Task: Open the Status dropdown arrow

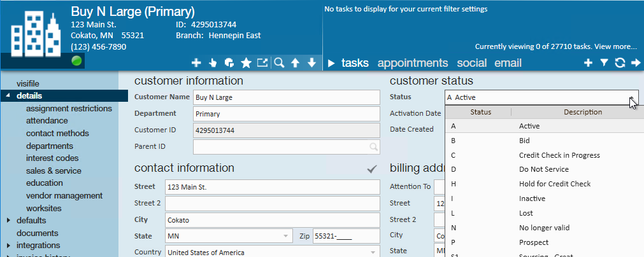Action: tap(632, 97)
